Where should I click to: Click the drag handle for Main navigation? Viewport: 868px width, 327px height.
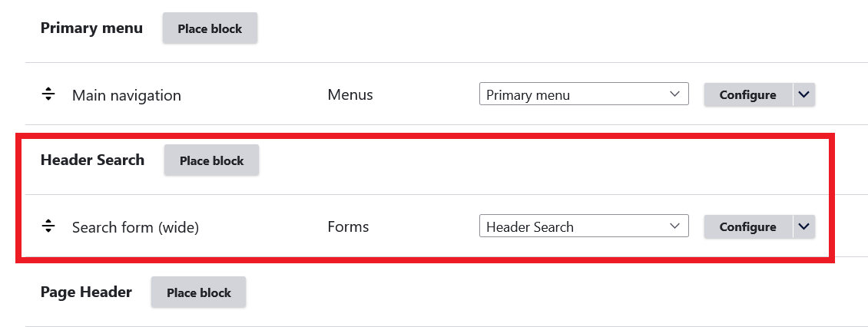click(48, 95)
